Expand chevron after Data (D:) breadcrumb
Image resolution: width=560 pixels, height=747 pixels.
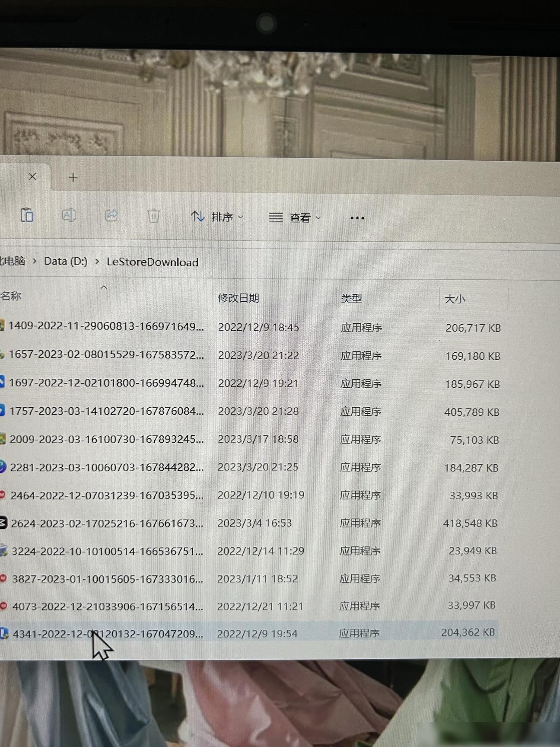[97, 262]
